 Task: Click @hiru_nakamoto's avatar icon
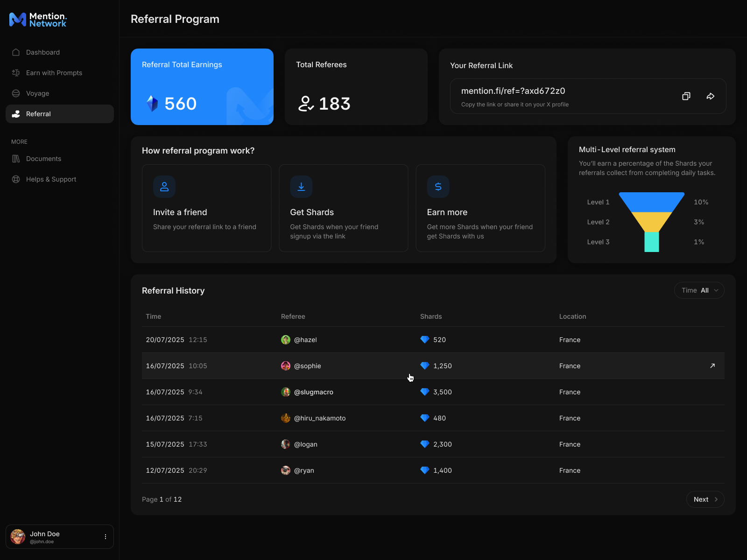click(x=286, y=418)
